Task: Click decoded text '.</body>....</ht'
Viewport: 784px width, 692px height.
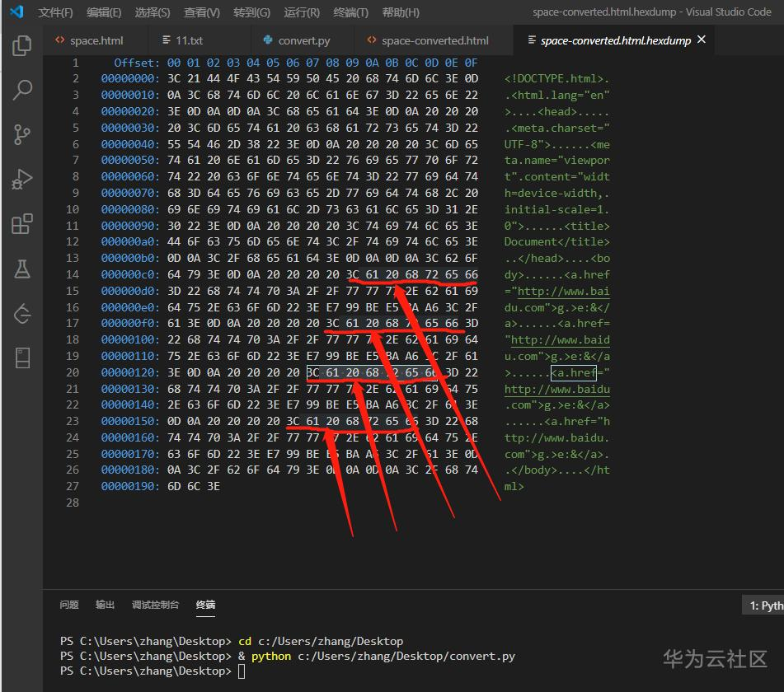Action: pos(556,470)
